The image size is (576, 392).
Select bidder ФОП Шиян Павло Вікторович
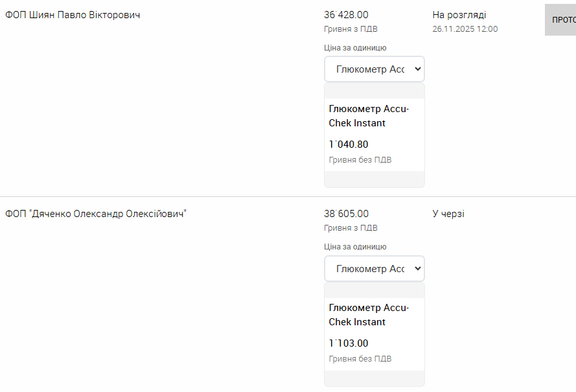[73, 15]
